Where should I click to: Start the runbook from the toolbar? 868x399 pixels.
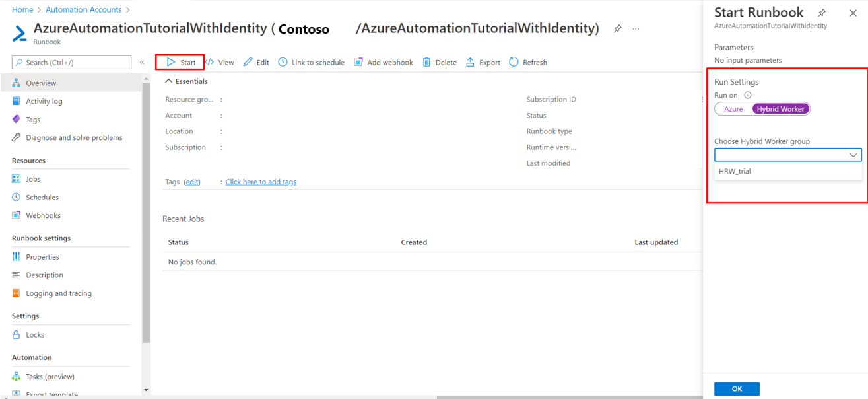(x=180, y=62)
